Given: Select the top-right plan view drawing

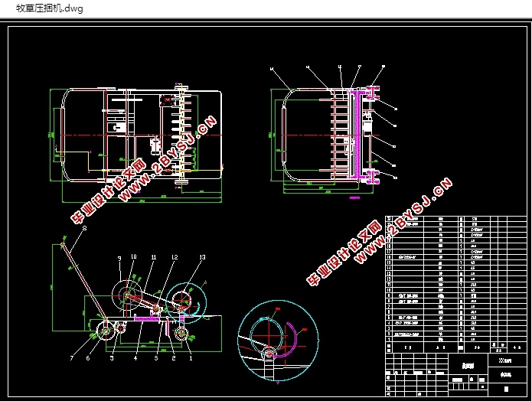Looking at the screenshot, I should click(x=329, y=136).
